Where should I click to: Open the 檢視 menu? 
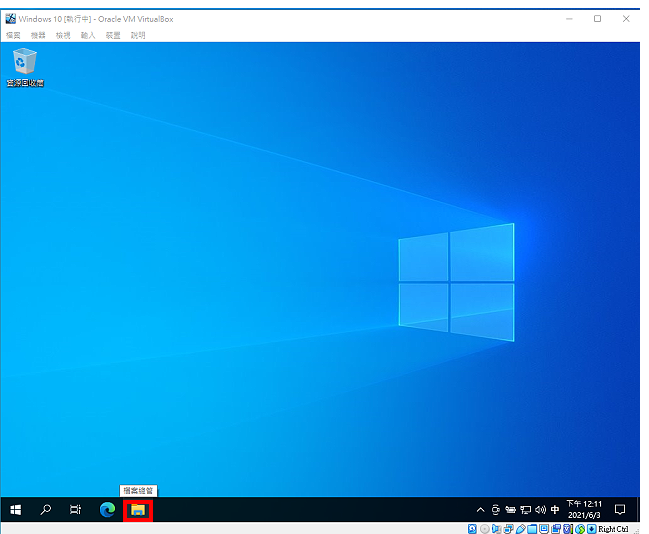(x=63, y=35)
